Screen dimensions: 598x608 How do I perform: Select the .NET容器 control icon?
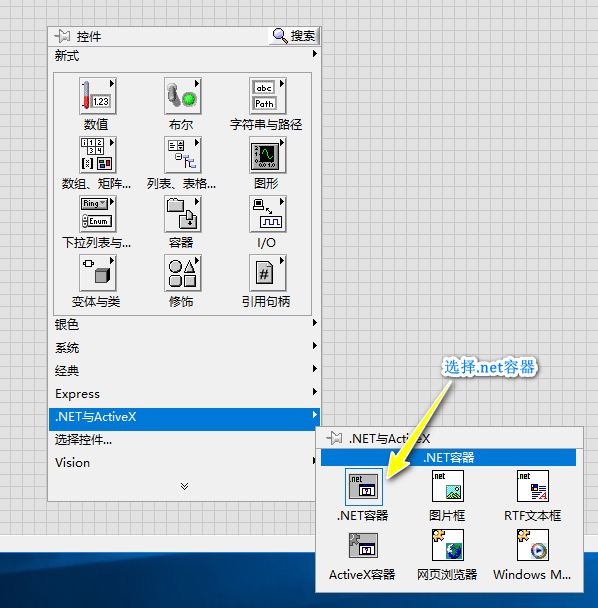point(363,486)
